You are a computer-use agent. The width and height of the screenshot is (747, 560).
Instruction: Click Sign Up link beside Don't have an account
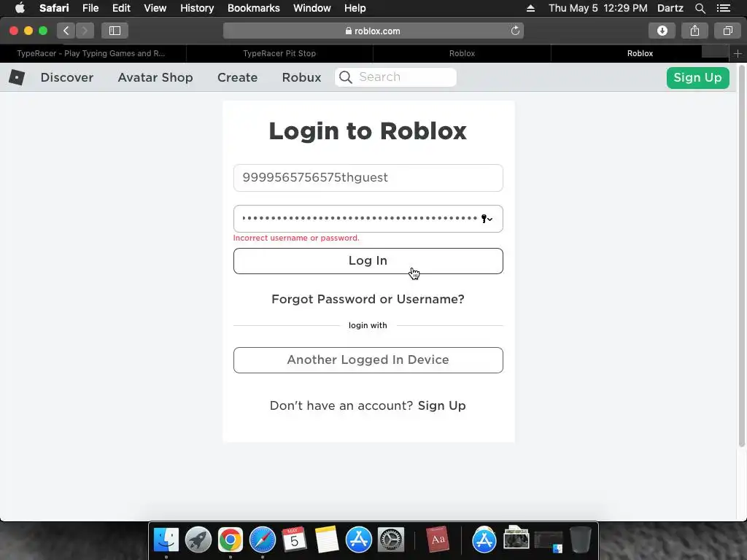(441, 405)
